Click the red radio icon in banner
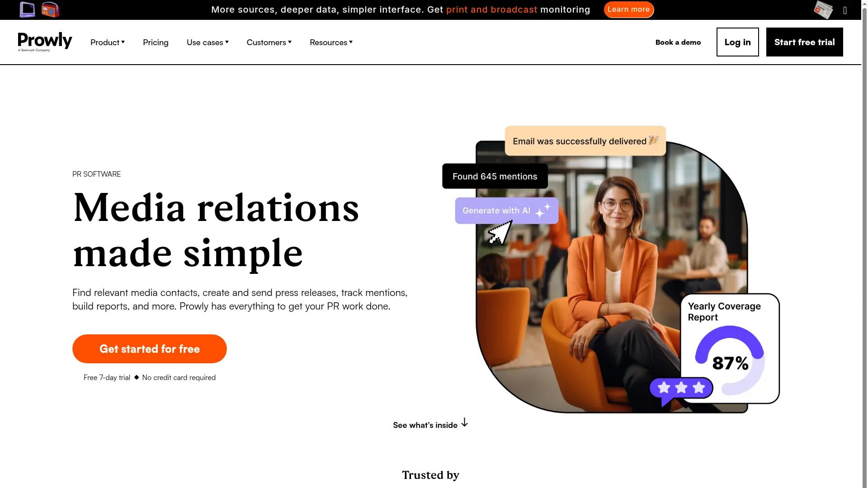 50,9
